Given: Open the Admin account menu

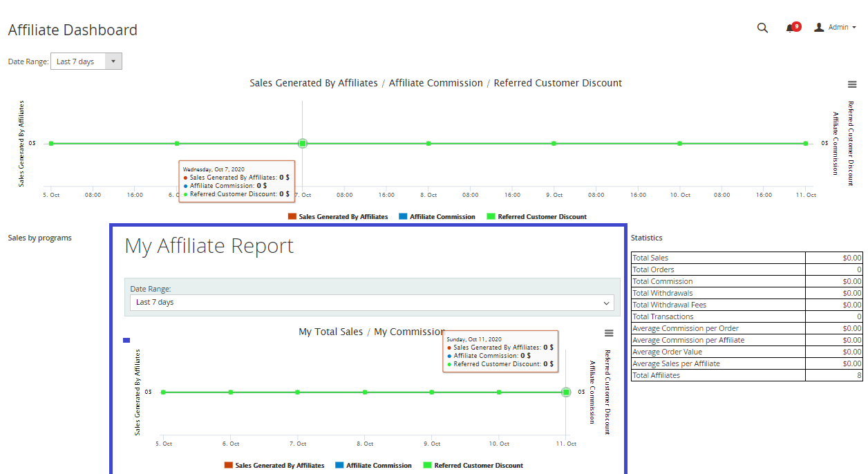Looking at the screenshot, I should point(835,28).
